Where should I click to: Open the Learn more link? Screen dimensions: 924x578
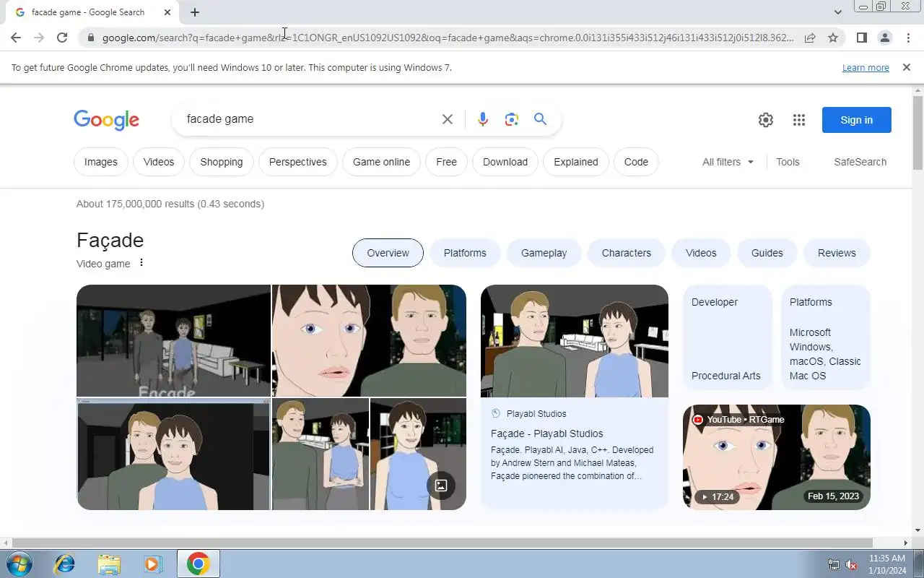point(866,68)
